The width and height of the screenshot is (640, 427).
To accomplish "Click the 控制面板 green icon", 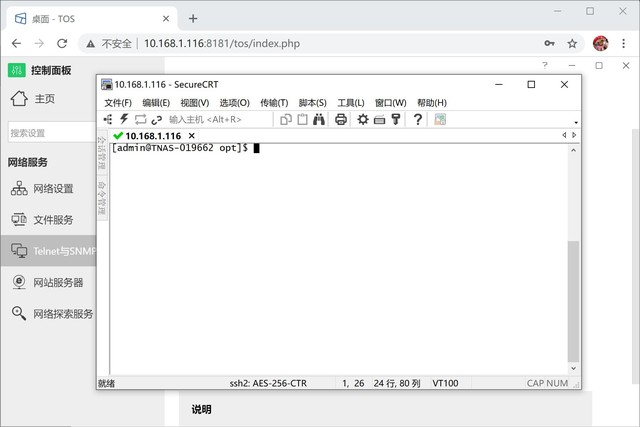I will (x=16, y=70).
